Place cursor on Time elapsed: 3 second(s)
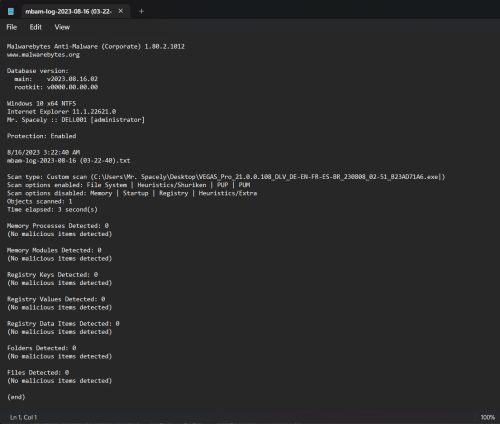The image size is (500, 424). pos(52,210)
